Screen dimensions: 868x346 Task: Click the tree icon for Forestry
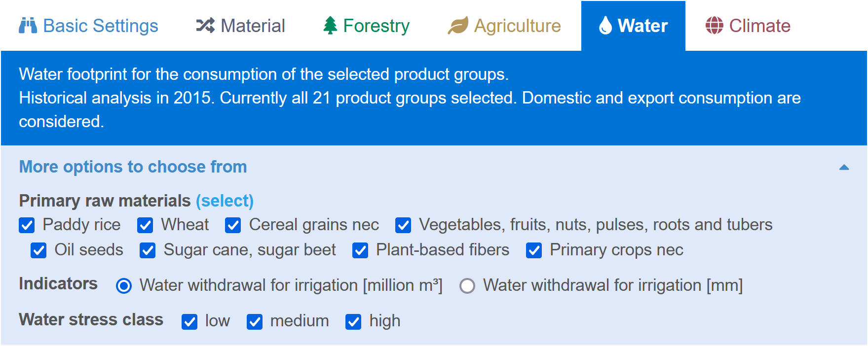(x=330, y=26)
